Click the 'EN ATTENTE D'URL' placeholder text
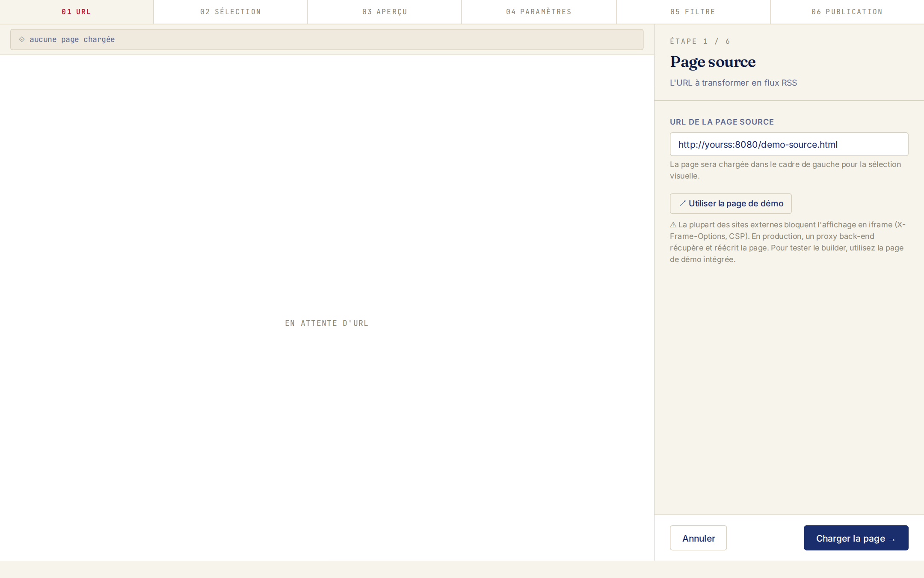Screen dimensions: 924x578 [327, 323]
